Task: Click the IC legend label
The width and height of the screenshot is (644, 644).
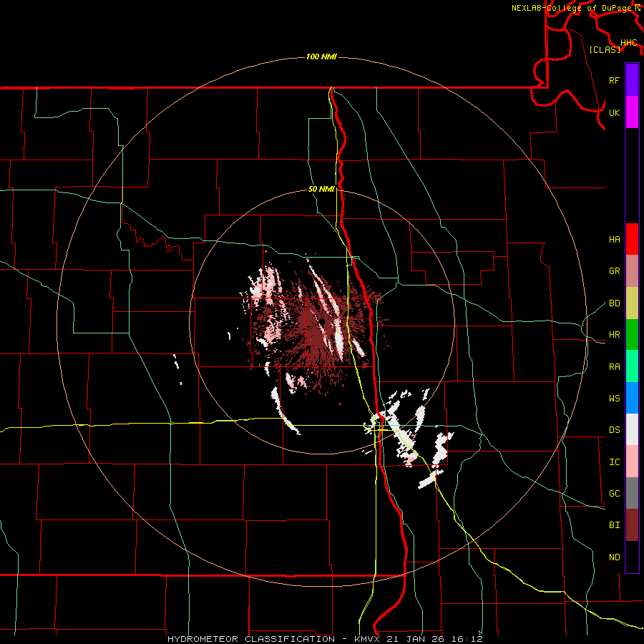Action: pos(615,462)
